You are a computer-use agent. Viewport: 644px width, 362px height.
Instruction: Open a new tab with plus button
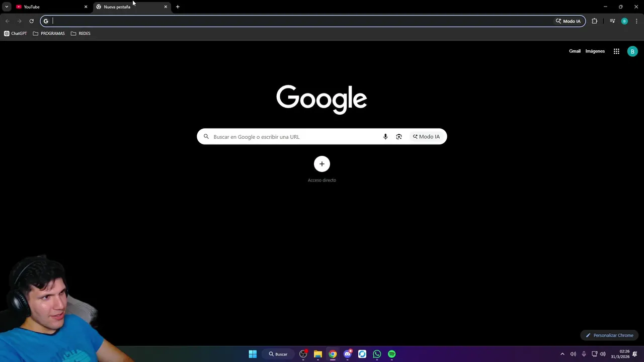[178, 7]
